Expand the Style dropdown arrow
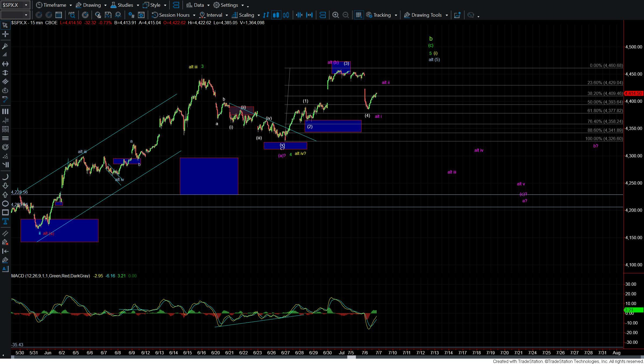 (165, 5)
